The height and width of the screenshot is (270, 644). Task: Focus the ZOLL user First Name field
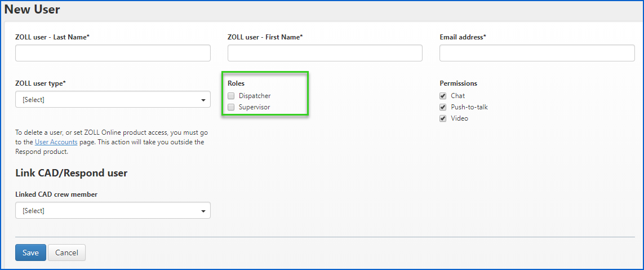coord(325,53)
